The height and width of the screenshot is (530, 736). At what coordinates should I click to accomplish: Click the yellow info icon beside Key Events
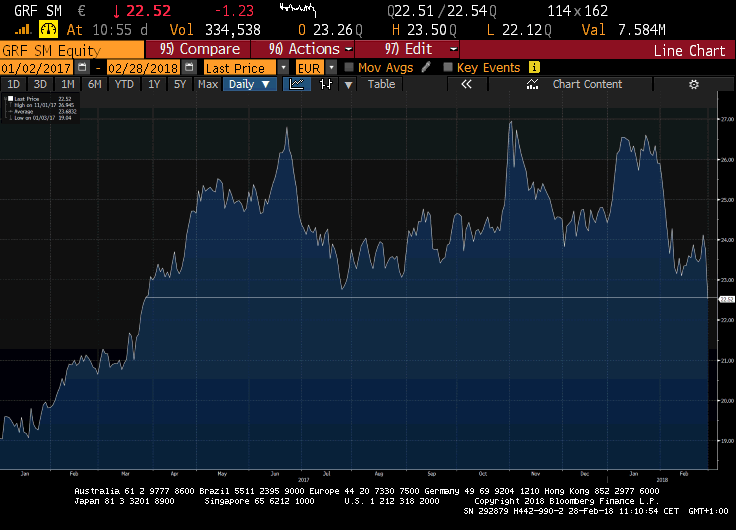pyautogui.click(x=534, y=67)
